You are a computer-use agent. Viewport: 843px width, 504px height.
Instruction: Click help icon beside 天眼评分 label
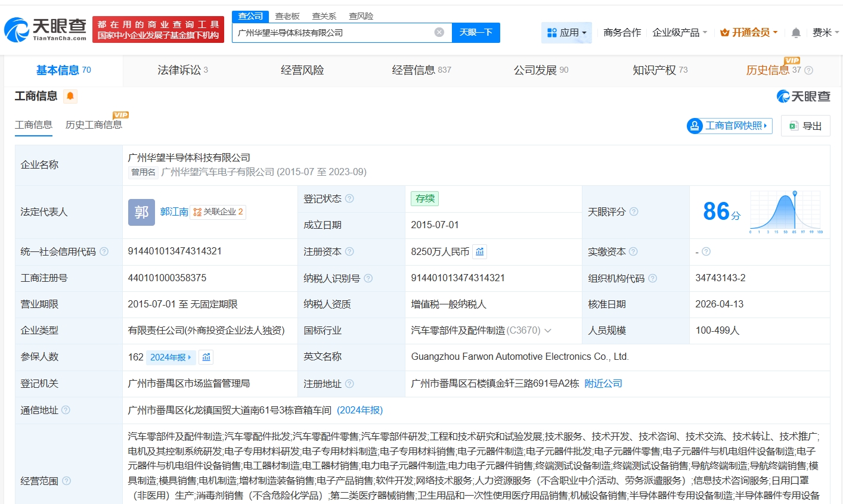click(x=634, y=211)
